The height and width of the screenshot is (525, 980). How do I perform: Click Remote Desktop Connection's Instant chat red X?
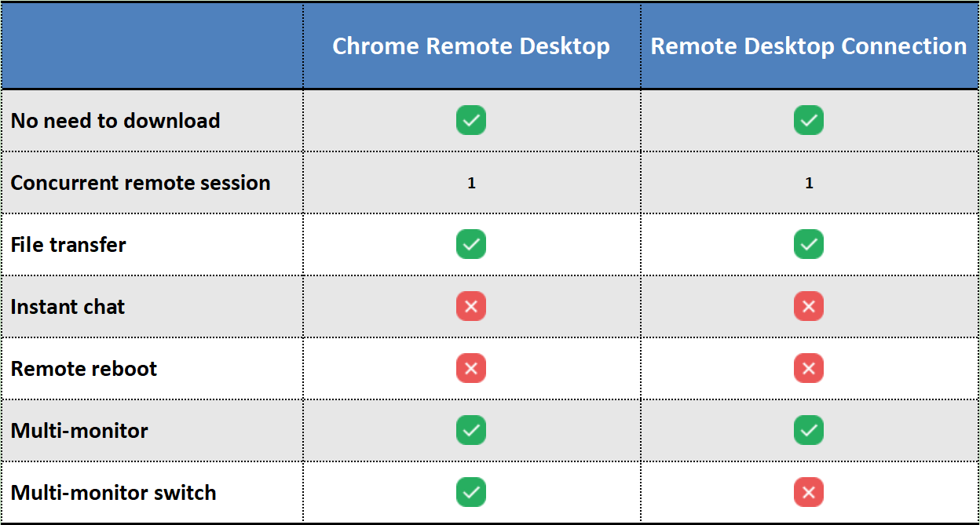tap(809, 306)
